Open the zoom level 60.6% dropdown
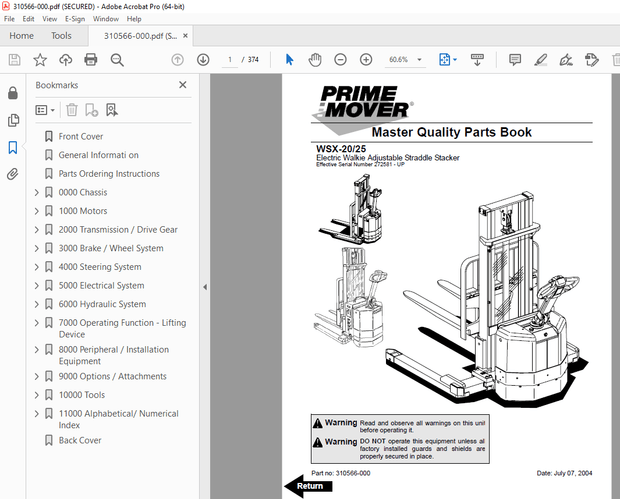Viewport: 620px width, 499px height. (x=420, y=60)
